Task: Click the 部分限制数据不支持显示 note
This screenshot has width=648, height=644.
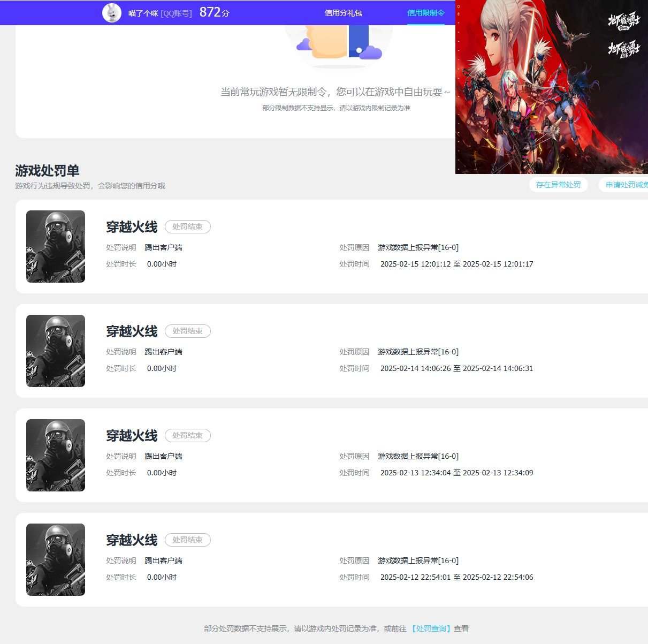Action: [x=336, y=108]
